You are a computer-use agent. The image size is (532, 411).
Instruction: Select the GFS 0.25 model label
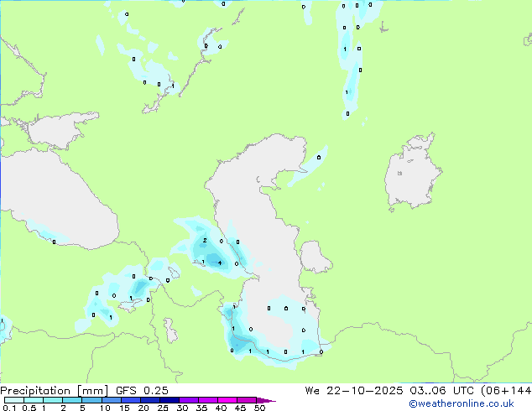tap(142, 391)
